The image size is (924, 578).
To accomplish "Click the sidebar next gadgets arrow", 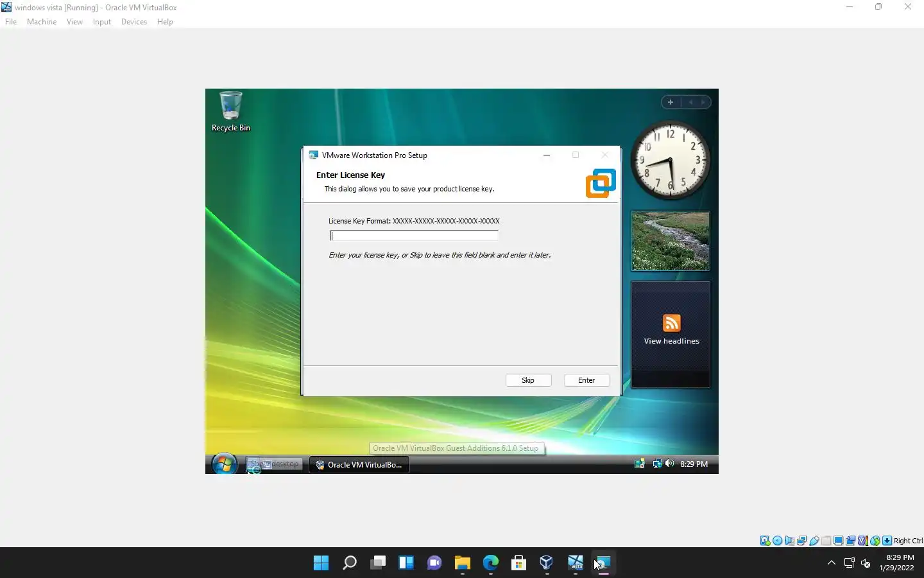I will tap(703, 102).
